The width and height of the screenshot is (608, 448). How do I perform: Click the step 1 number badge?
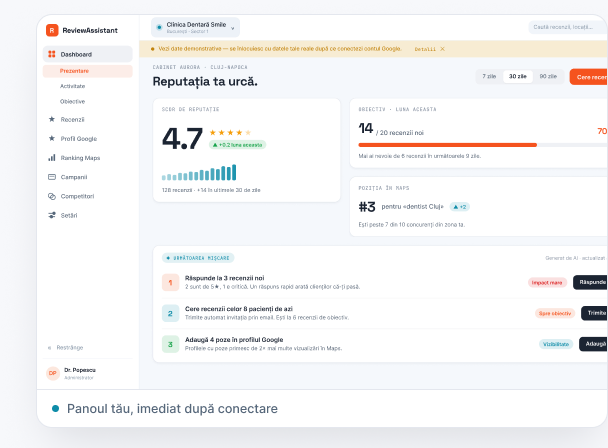(170, 282)
